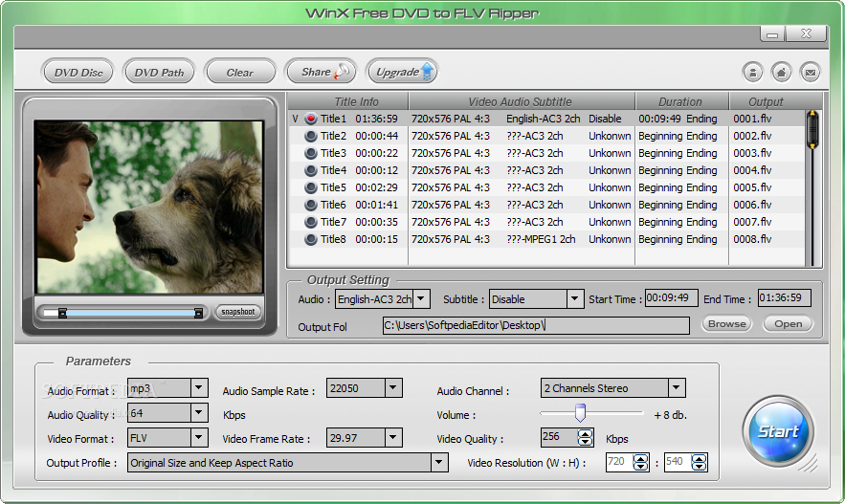Click the Share button
Image resolution: width=845 pixels, height=504 pixels.
pyautogui.click(x=322, y=72)
